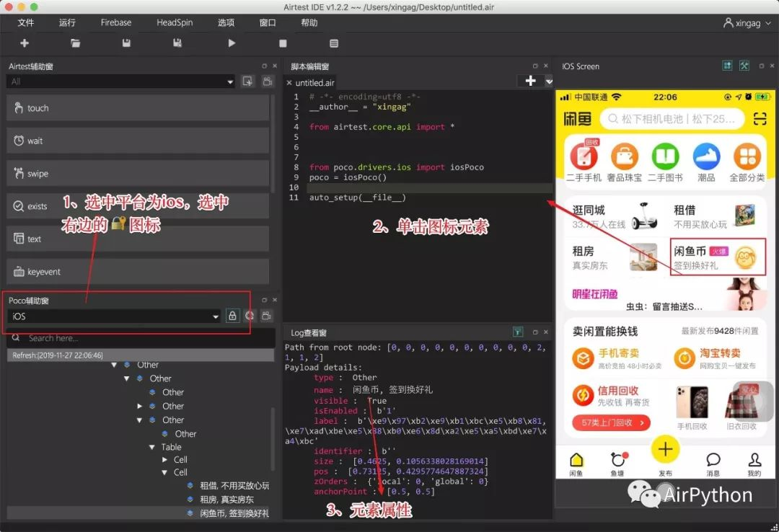Click the wait command button
This screenshot has height=532, width=779.
pos(138,141)
